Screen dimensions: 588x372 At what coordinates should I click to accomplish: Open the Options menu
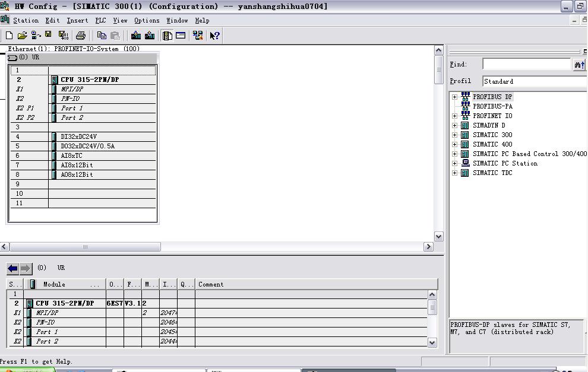(x=147, y=20)
